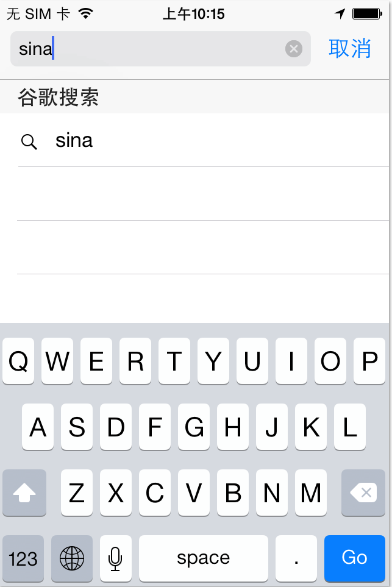Hit the letter A key
392x587 pixels.
(38, 427)
